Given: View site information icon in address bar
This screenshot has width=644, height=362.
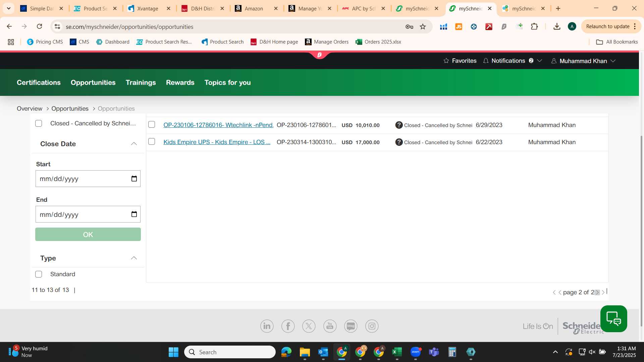Looking at the screenshot, I should click(x=57, y=26).
